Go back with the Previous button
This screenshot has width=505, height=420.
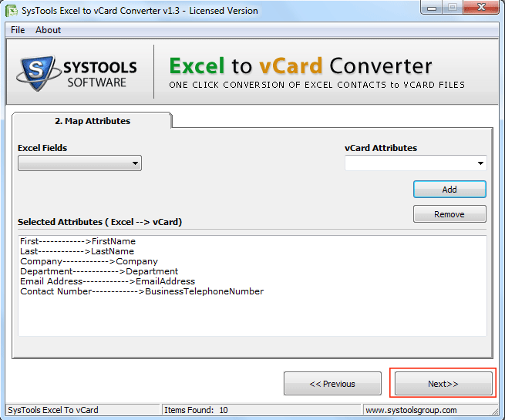(332, 384)
